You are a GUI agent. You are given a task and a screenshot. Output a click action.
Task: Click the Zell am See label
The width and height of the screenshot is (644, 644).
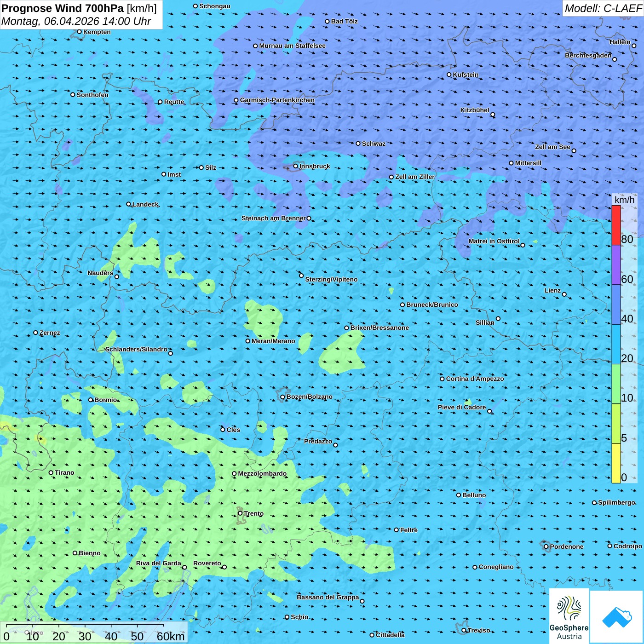pos(552,147)
